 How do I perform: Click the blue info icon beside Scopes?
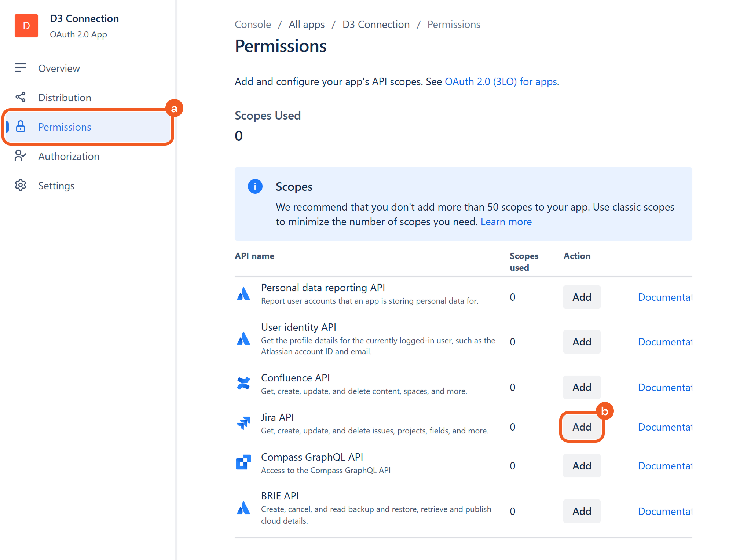(255, 186)
